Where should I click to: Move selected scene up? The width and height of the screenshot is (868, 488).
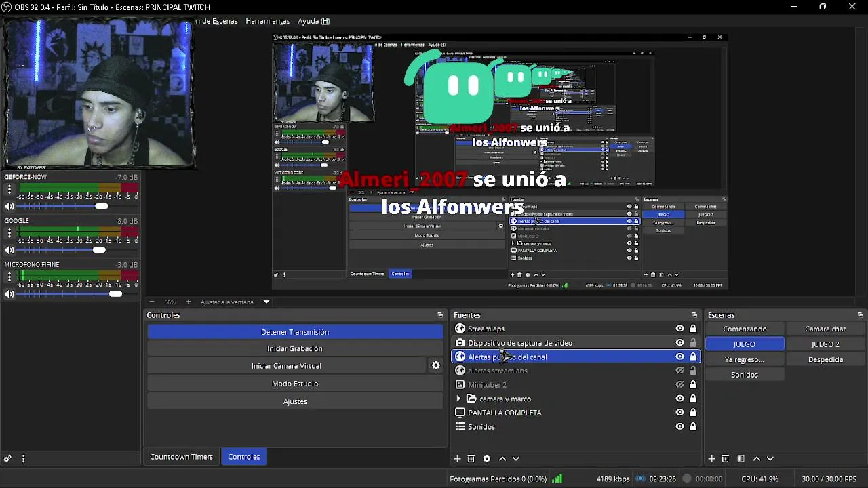tap(757, 459)
